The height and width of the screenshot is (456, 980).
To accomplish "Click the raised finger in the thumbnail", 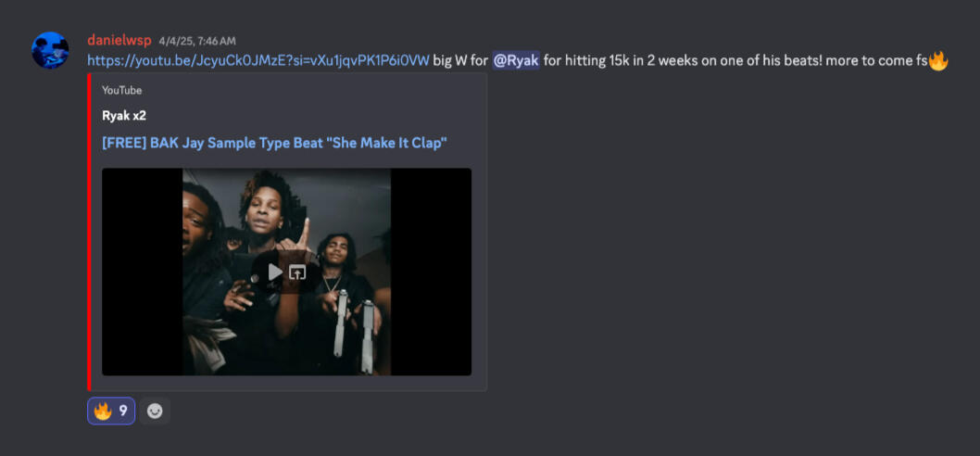I will click(303, 232).
